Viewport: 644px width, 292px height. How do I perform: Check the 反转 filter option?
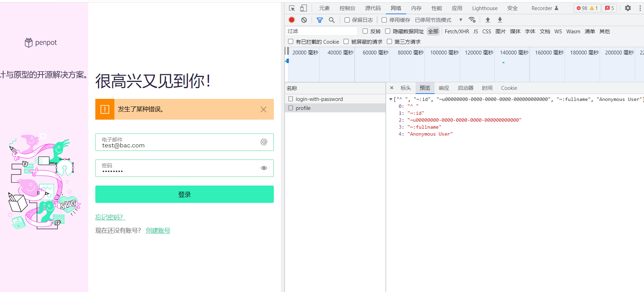(365, 31)
